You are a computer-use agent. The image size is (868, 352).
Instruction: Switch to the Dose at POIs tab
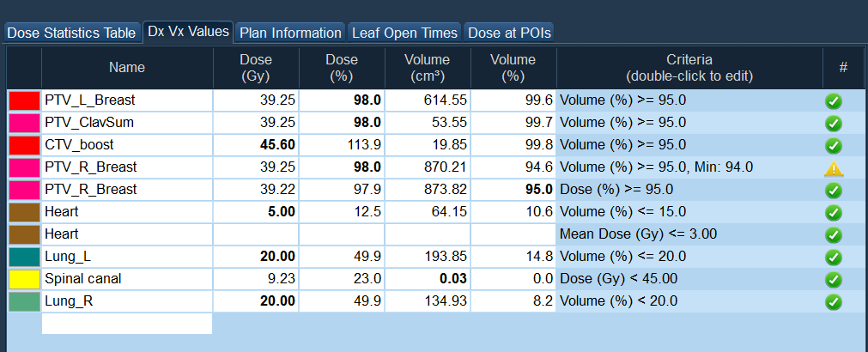coord(508,33)
